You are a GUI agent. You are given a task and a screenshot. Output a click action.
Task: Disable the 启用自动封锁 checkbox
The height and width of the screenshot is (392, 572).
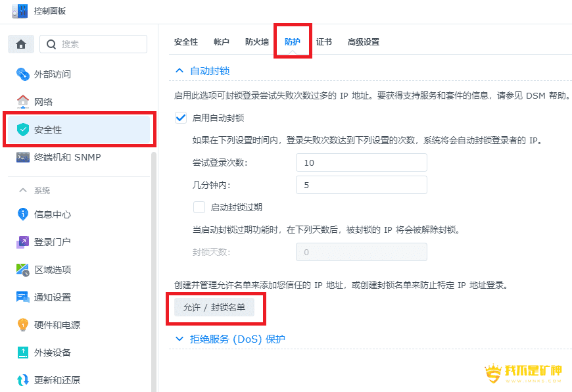click(180, 118)
